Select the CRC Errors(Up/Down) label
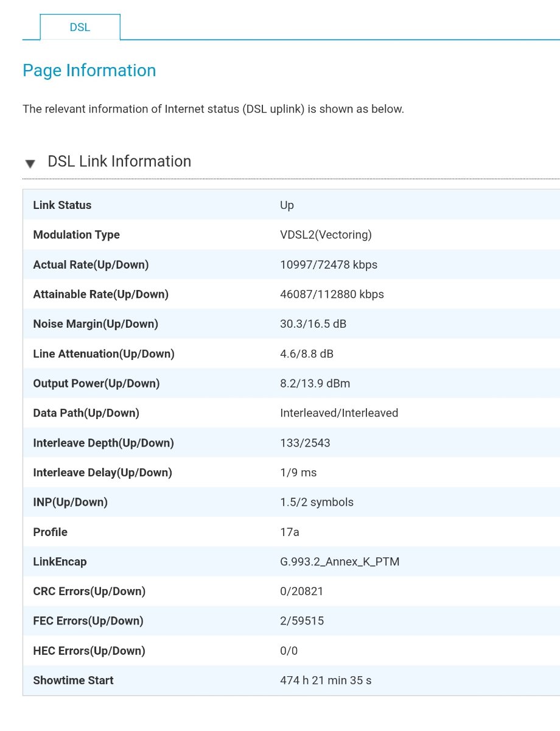The image size is (560, 731). pyautogui.click(x=89, y=592)
